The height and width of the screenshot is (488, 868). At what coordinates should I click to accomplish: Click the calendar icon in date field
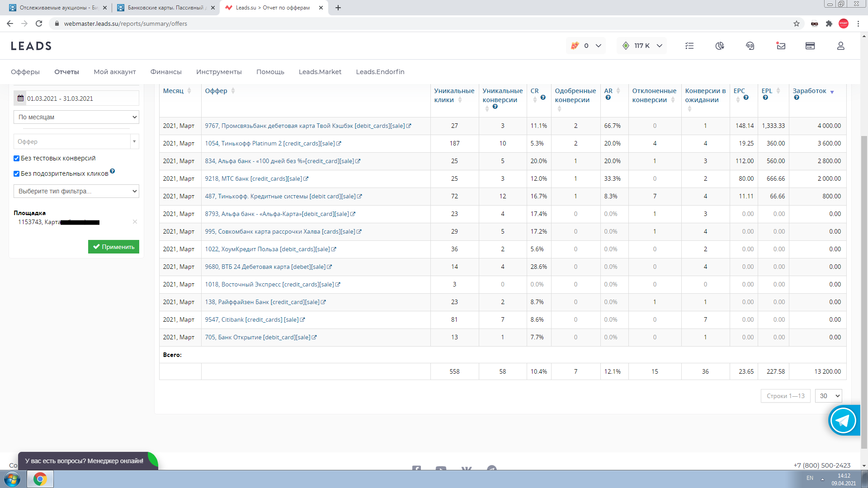(20, 98)
